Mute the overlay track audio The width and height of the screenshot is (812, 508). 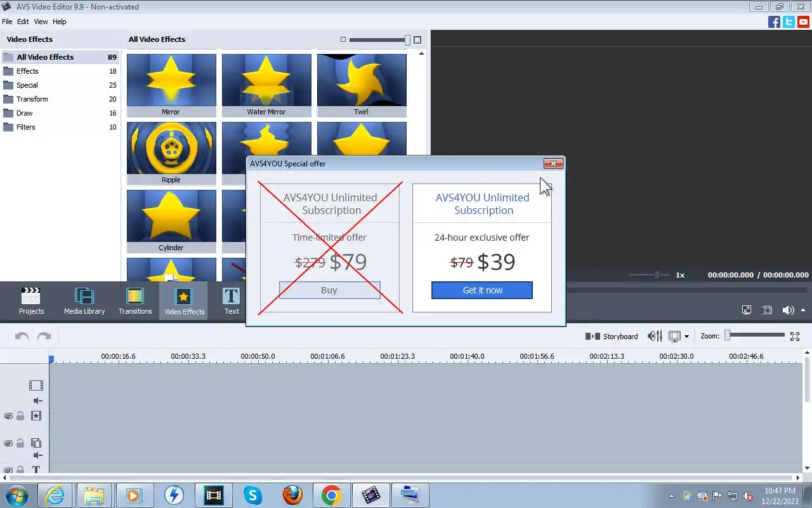37,455
